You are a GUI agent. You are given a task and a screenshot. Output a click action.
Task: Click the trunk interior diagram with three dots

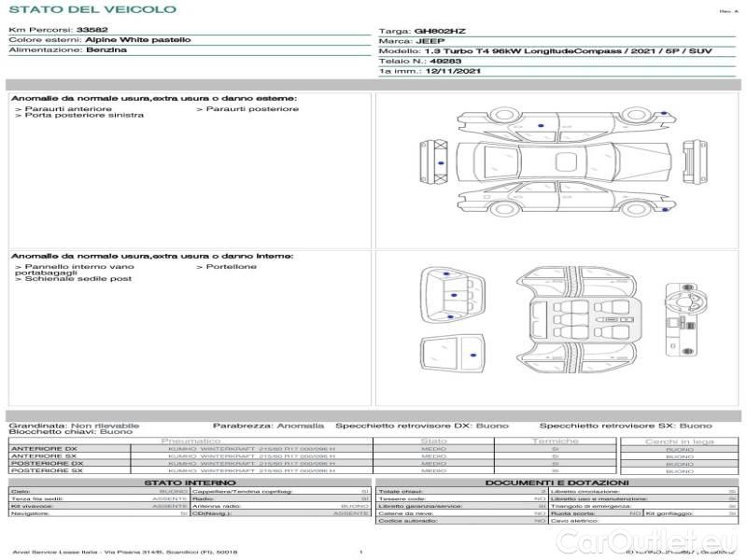(452, 296)
